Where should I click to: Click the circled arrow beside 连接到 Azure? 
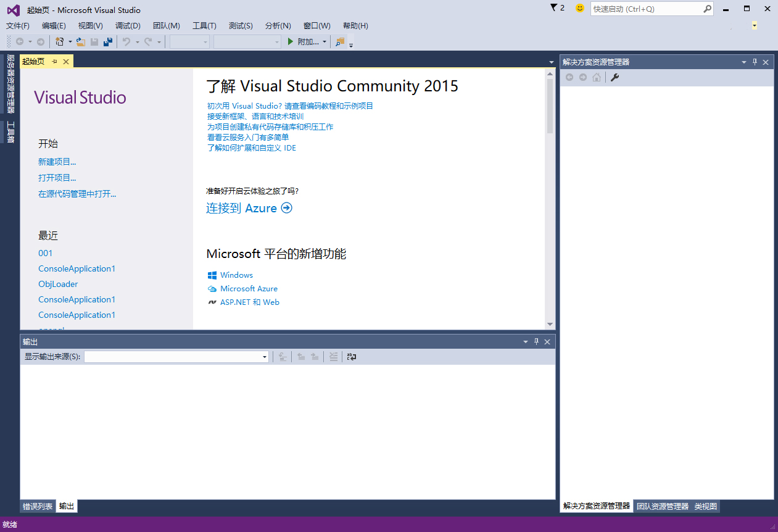point(286,208)
